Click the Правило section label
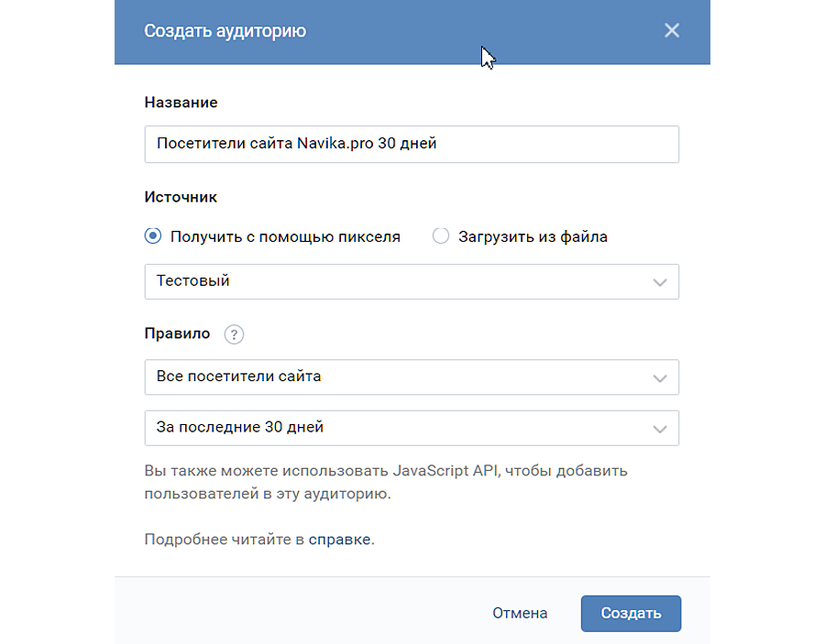Image resolution: width=825 pixels, height=644 pixels. tap(177, 333)
